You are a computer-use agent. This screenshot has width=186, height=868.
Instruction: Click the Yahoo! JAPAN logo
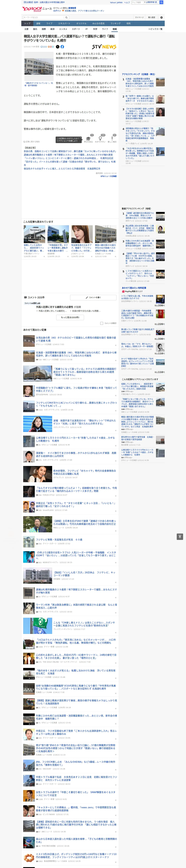(32, 9)
